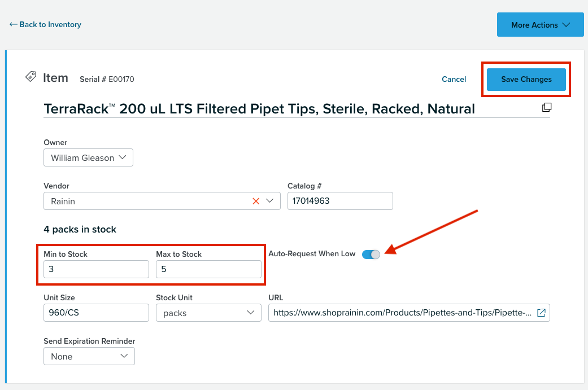Open the Stock Unit packs dropdown
The image size is (588, 390).
pyautogui.click(x=208, y=313)
